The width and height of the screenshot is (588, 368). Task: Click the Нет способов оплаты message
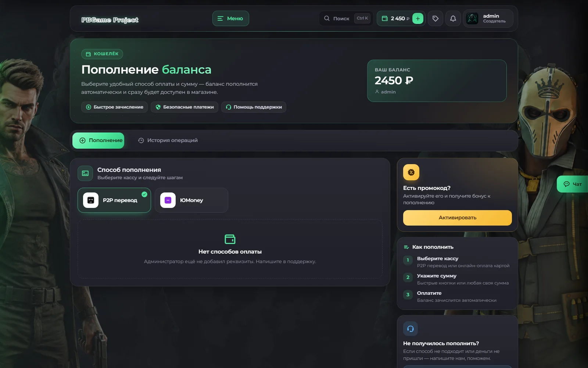point(230,252)
